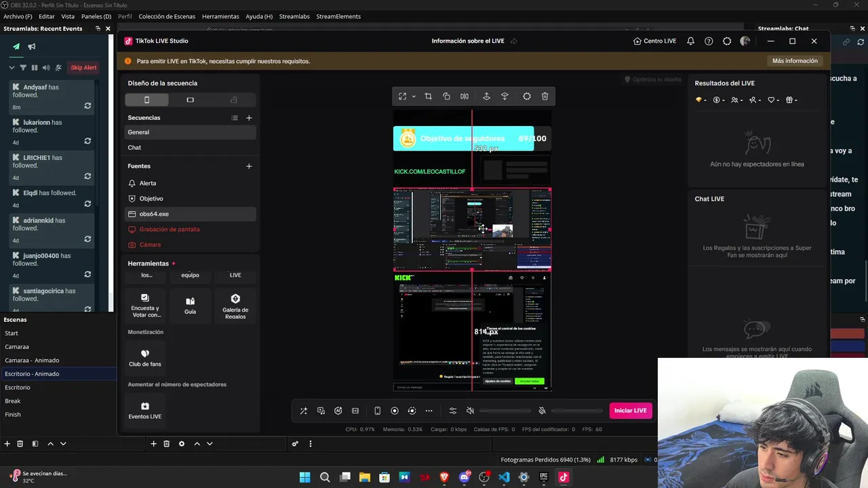The image size is (868, 488).
Task: Select the Cámara source
Action: 190,245
